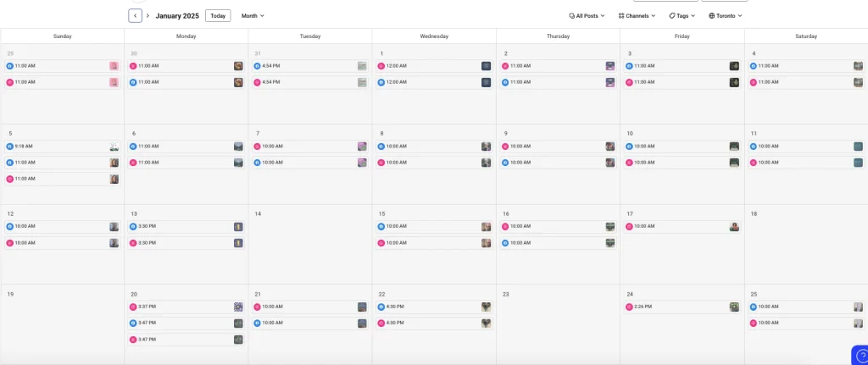Click the blue icon on the Jan 5 9:18 AM post
This screenshot has width=868, height=365.
pyautogui.click(x=9, y=147)
